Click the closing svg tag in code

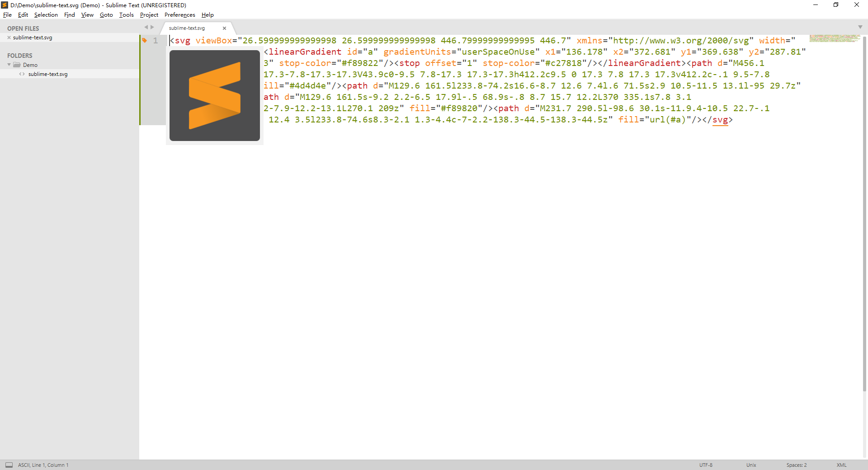point(720,120)
